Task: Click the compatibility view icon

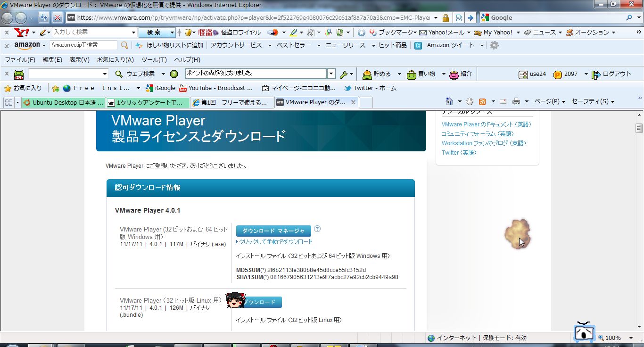Action: pos(459,18)
